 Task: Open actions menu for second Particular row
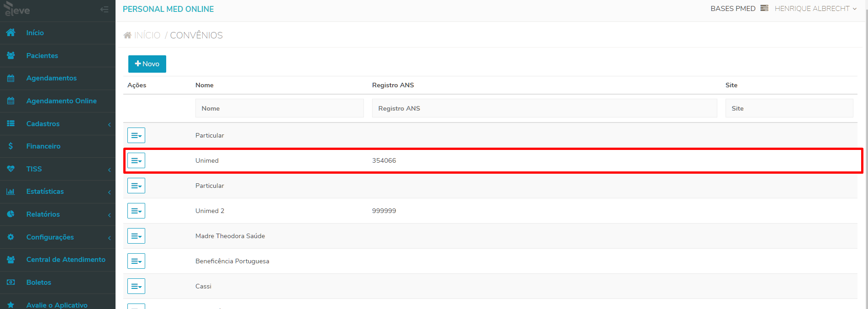(136, 186)
